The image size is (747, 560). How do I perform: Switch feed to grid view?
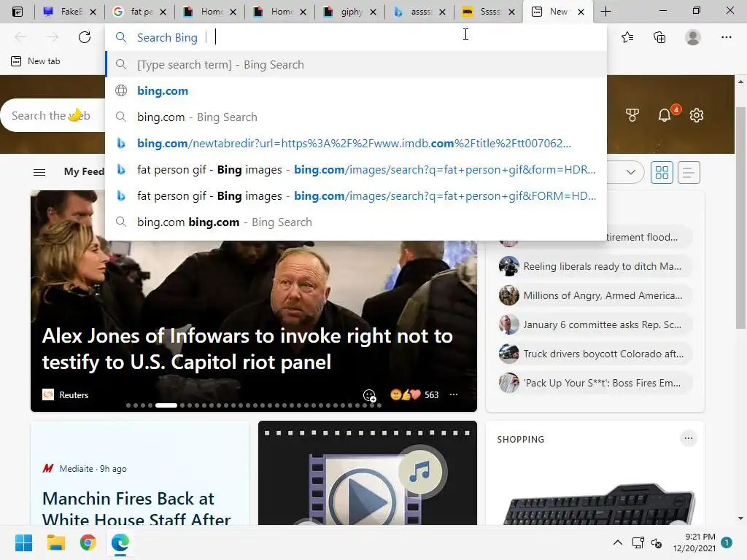(x=662, y=172)
